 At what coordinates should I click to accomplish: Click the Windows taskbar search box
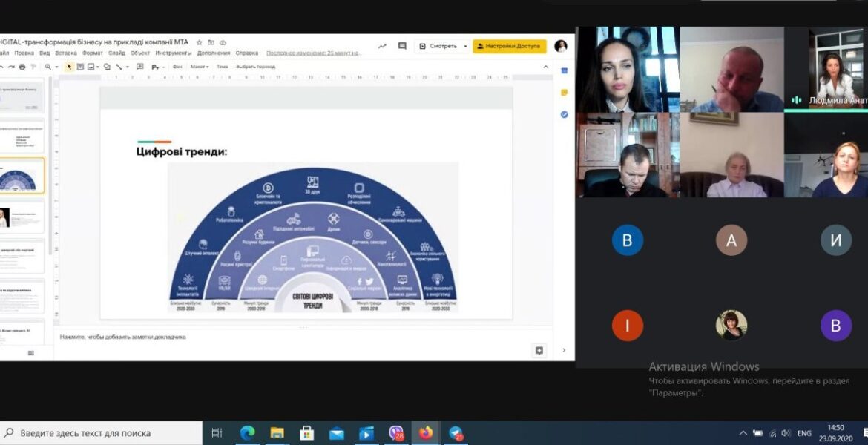pyautogui.click(x=102, y=433)
